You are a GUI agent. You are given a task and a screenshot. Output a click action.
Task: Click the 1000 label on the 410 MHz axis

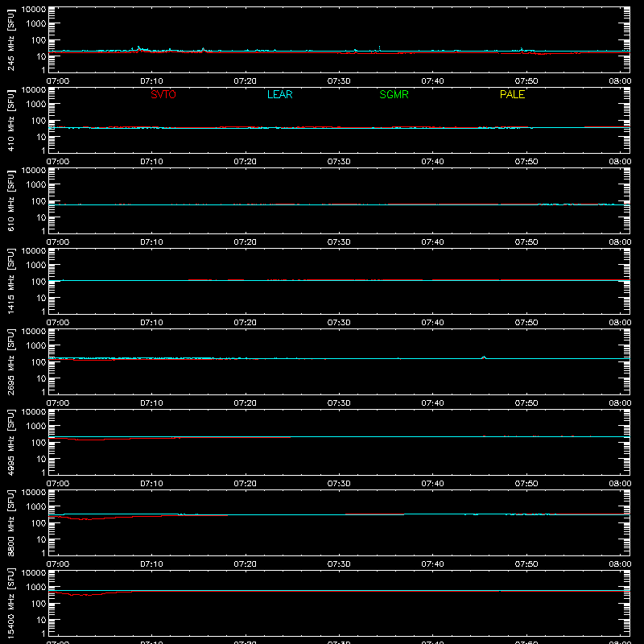tap(36, 105)
